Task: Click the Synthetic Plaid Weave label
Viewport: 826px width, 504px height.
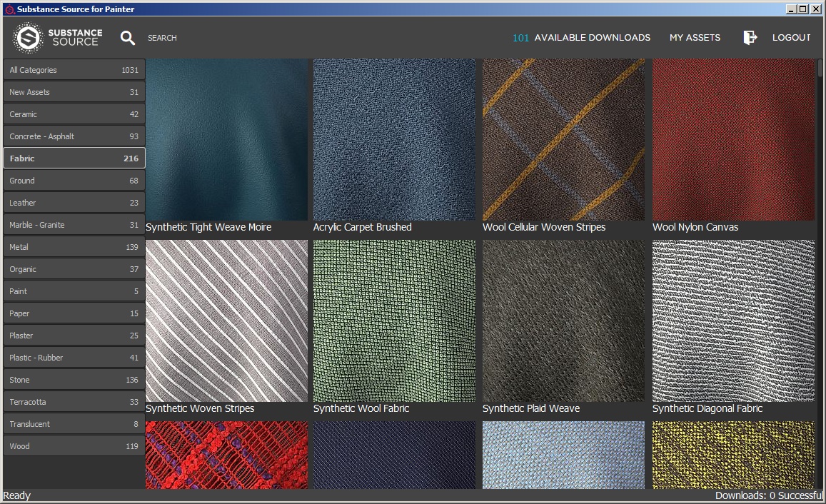Action: coord(531,408)
